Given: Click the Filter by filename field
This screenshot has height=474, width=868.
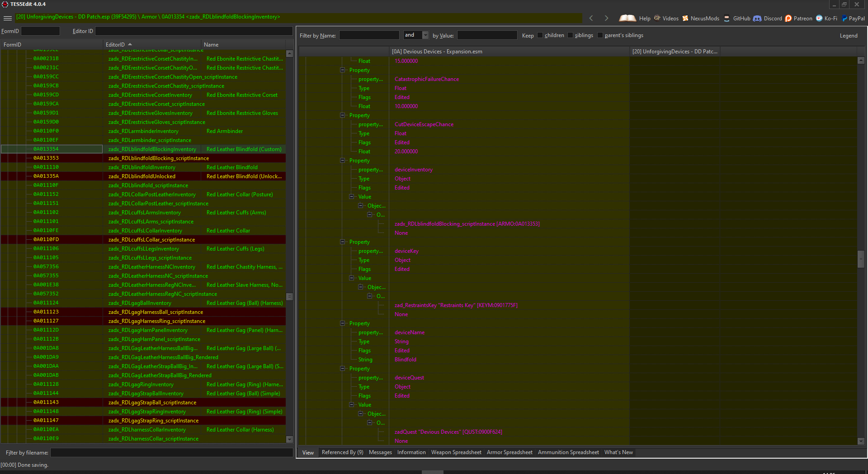Looking at the screenshot, I should pos(171,452).
